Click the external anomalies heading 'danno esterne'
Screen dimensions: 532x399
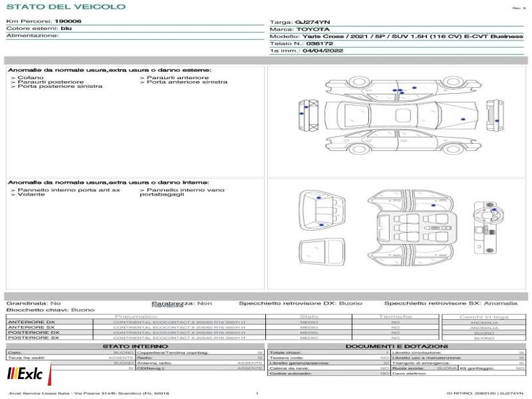coord(109,70)
